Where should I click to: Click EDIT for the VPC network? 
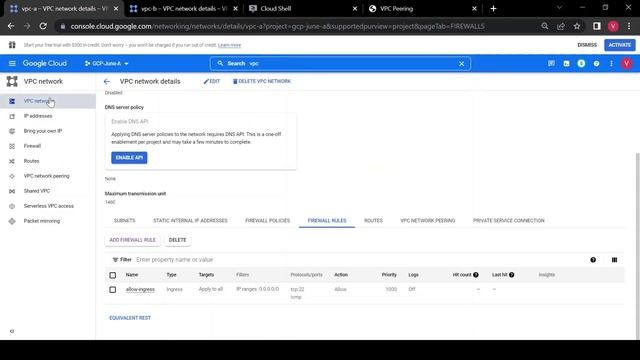(x=212, y=81)
